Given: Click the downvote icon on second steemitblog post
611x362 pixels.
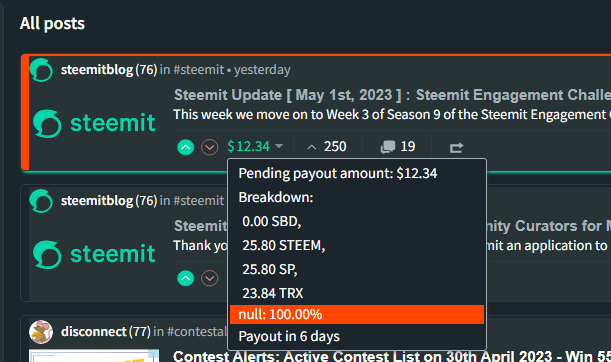Looking at the screenshot, I should tap(210, 278).
